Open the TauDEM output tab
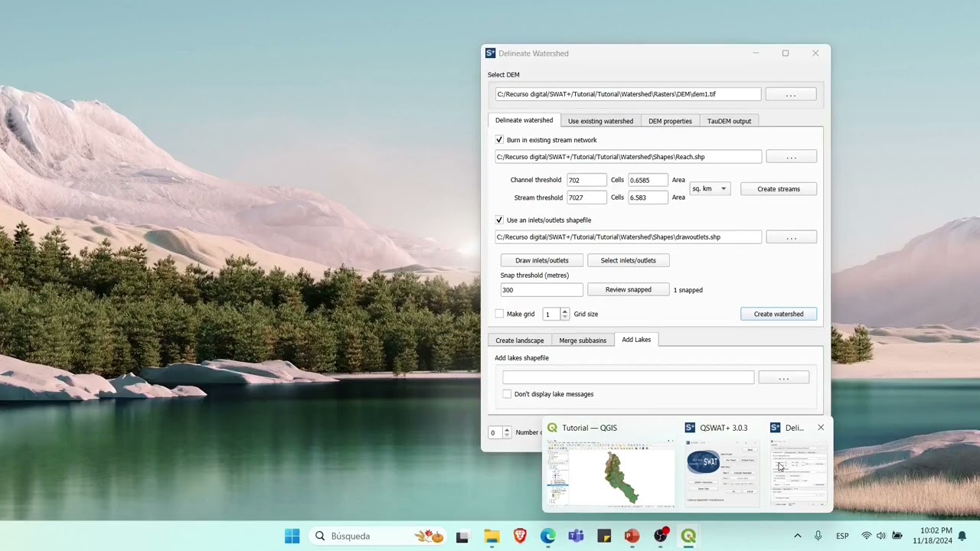This screenshot has width=980, height=551. (729, 121)
